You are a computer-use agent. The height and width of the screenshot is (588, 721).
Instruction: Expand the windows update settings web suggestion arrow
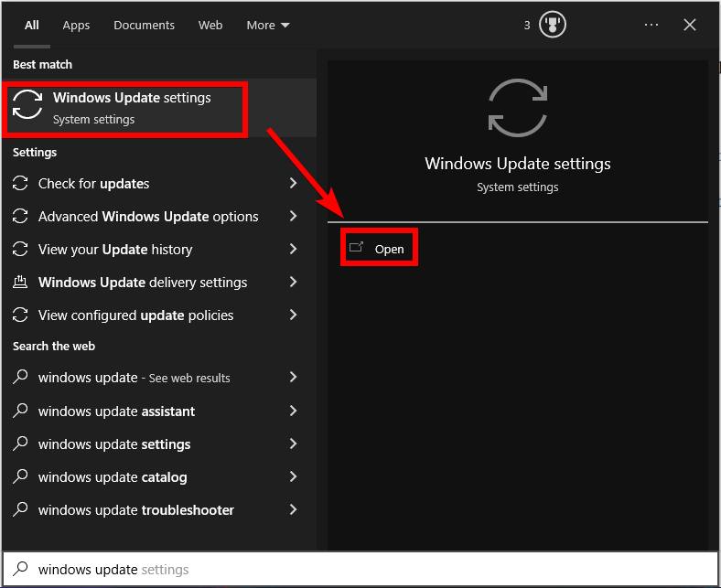point(294,444)
